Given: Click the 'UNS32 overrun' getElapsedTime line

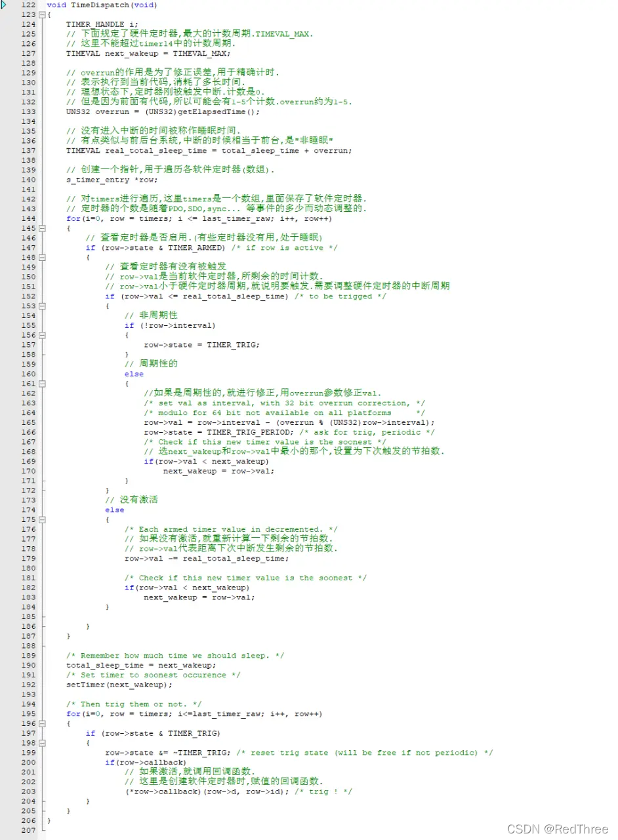Looking at the screenshot, I should 163,111.
